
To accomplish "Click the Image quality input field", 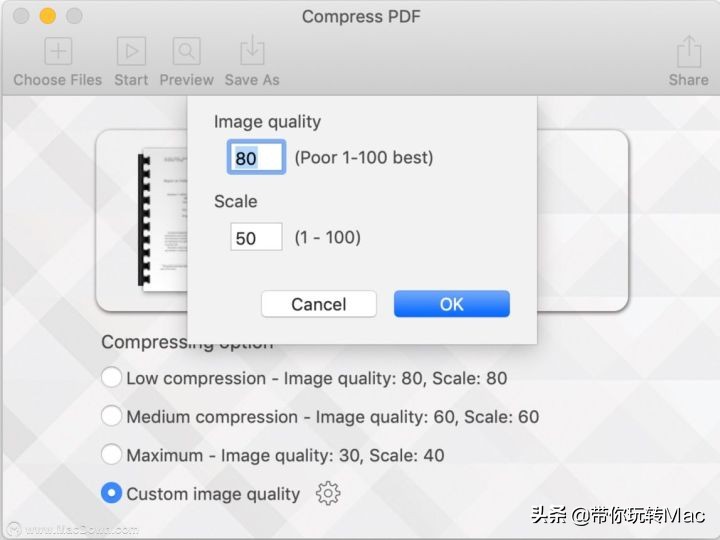I will point(256,157).
